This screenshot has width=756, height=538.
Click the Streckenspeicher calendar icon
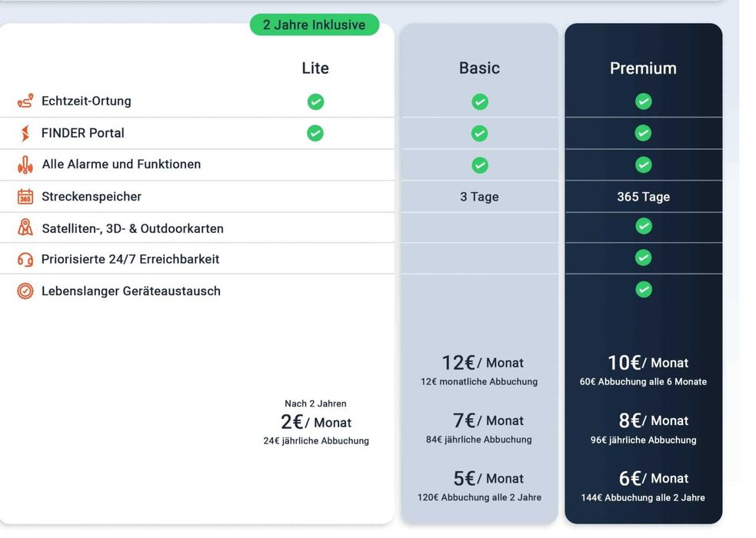pos(25,197)
